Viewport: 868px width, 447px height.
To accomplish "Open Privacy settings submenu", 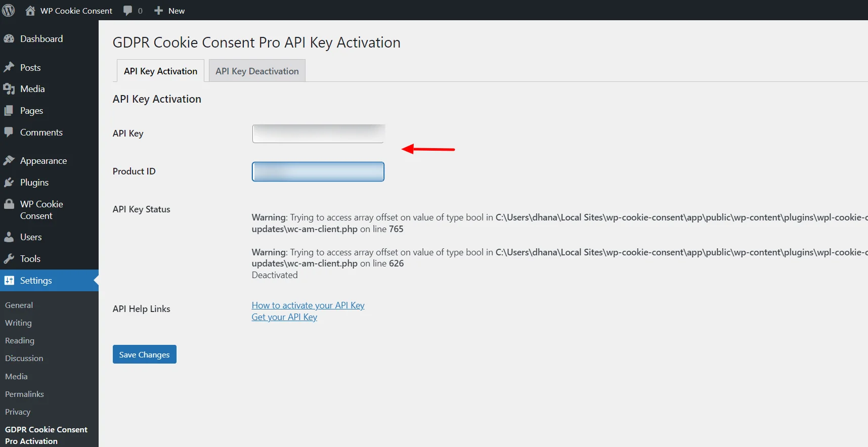I will [18, 412].
